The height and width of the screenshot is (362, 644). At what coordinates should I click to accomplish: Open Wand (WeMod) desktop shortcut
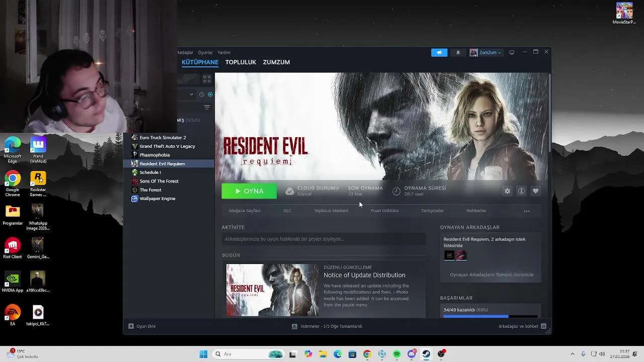pyautogui.click(x=38, y=150)
